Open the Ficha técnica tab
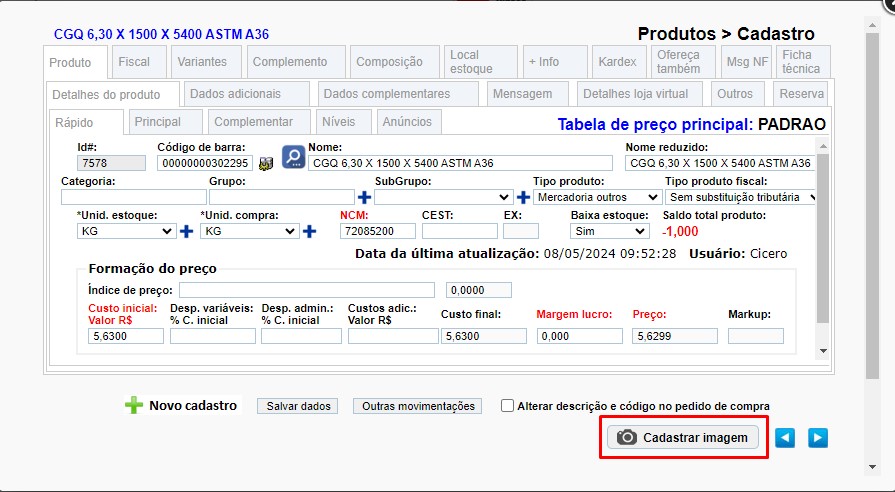This screenshot has width=895, height=492. 801,62
